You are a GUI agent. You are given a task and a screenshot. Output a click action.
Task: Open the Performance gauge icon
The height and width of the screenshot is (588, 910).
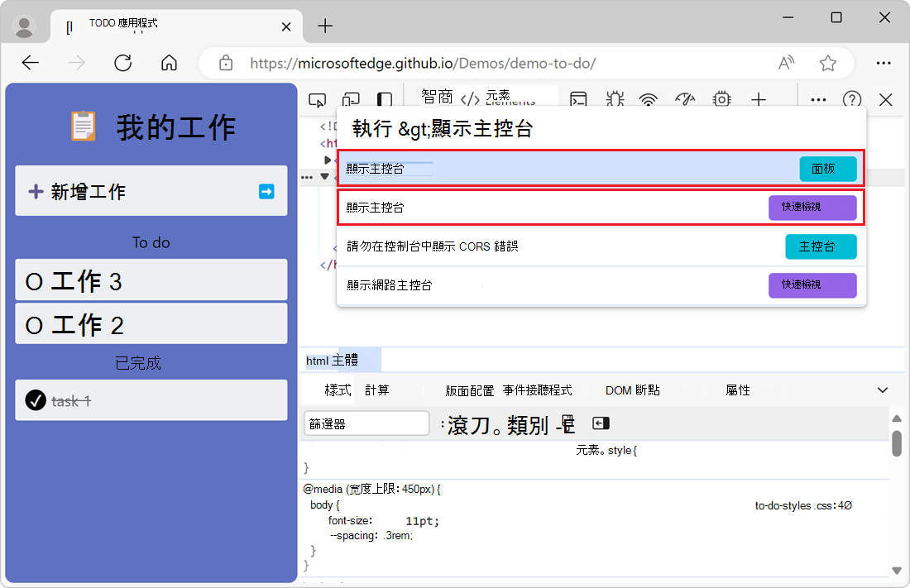tap(685, 99)
